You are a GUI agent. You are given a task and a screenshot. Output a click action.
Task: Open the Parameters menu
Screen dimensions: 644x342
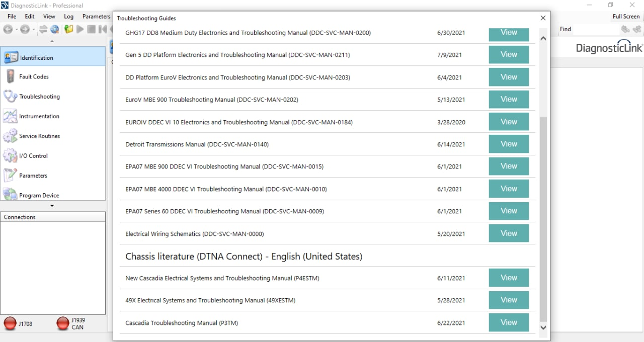[x=96, y=16]
